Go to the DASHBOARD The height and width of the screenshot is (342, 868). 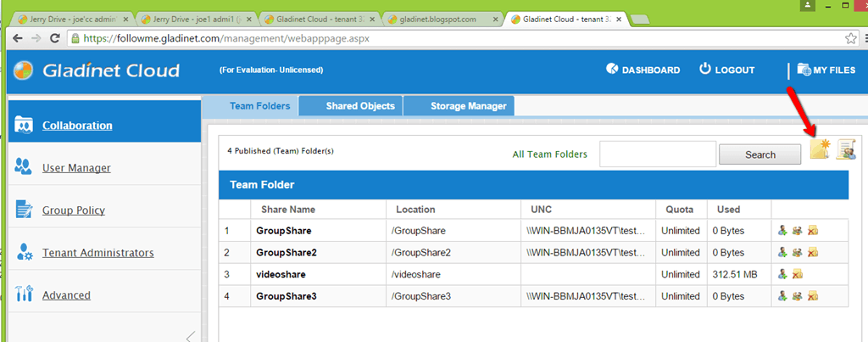(x=643, y=70)
